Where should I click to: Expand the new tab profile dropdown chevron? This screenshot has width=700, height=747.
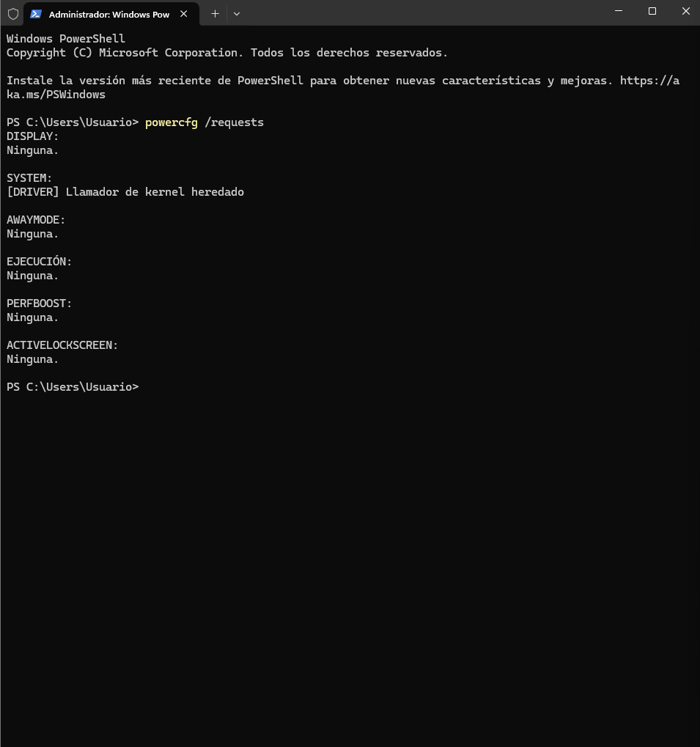click(x=237, y=14)
